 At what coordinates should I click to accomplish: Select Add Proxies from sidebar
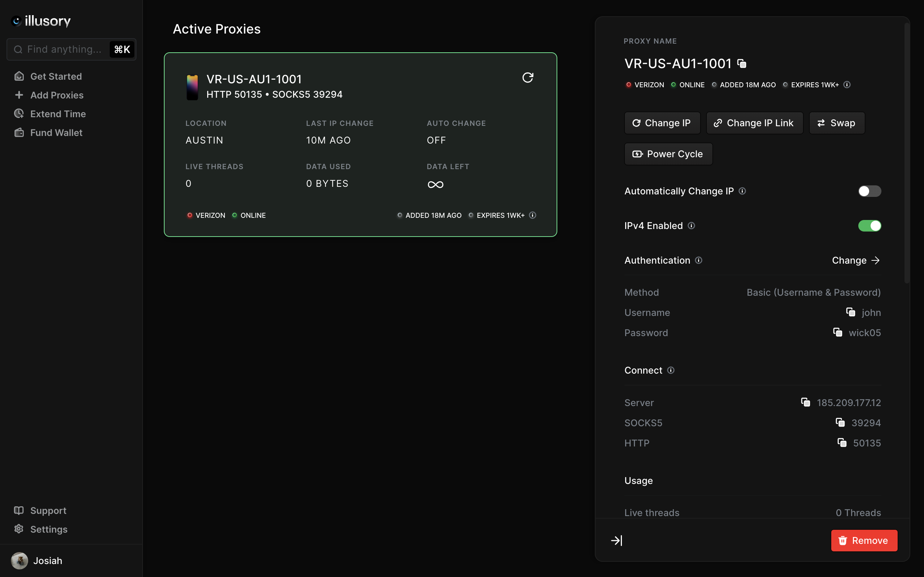coord(57,94)
